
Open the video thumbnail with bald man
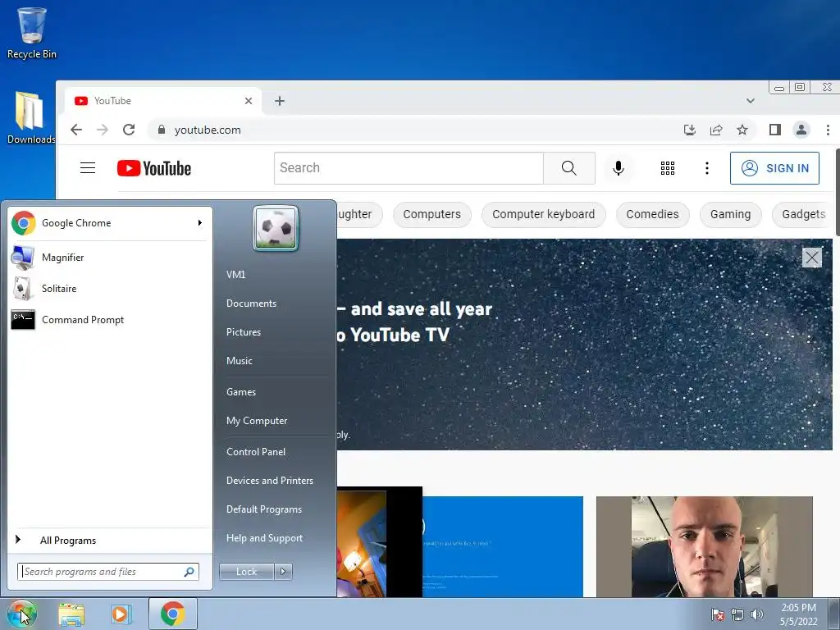[705, 546]
